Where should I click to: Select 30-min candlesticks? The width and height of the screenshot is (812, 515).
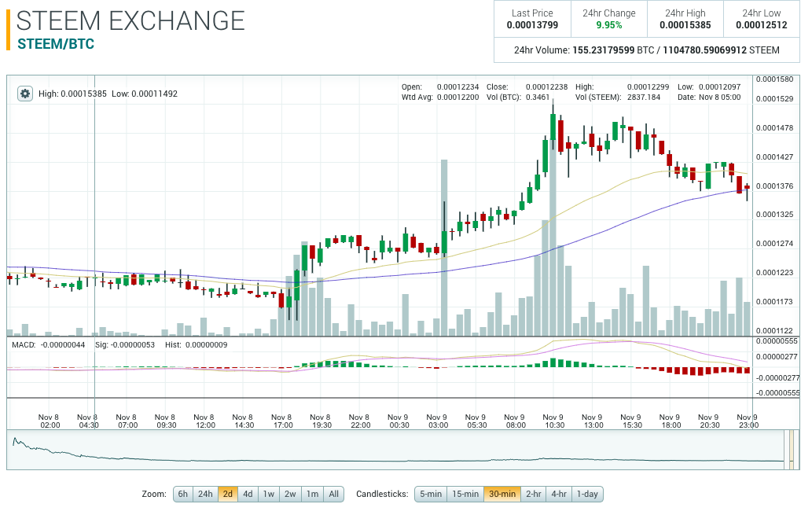502,494
